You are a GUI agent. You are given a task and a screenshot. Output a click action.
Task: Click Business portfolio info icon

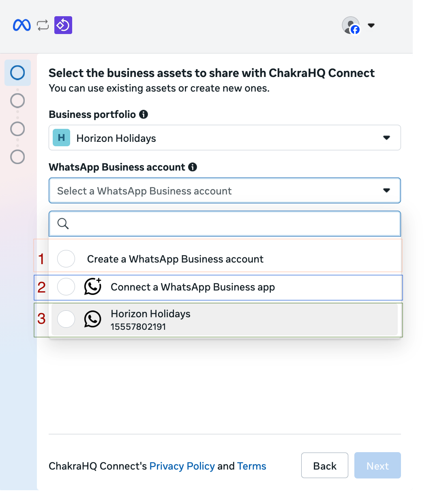pos(144,114)
